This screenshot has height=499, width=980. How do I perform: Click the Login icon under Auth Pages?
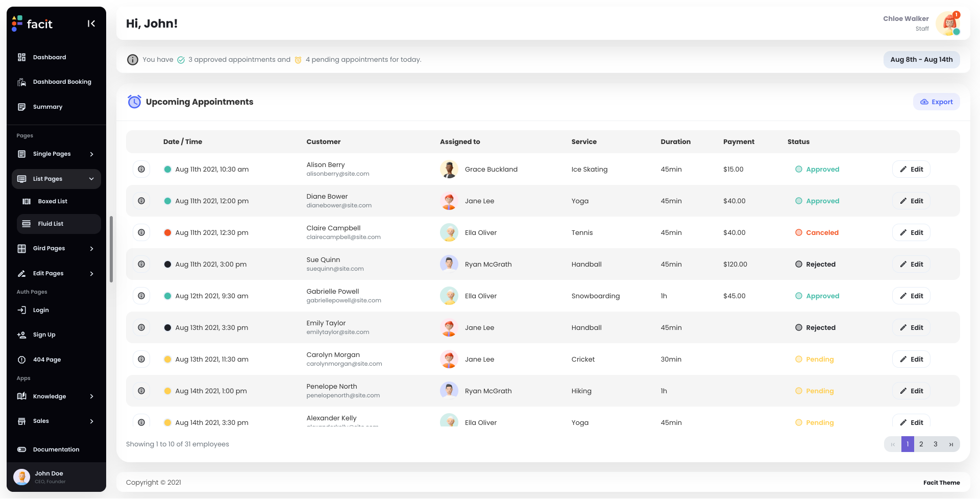click(21, 310)
